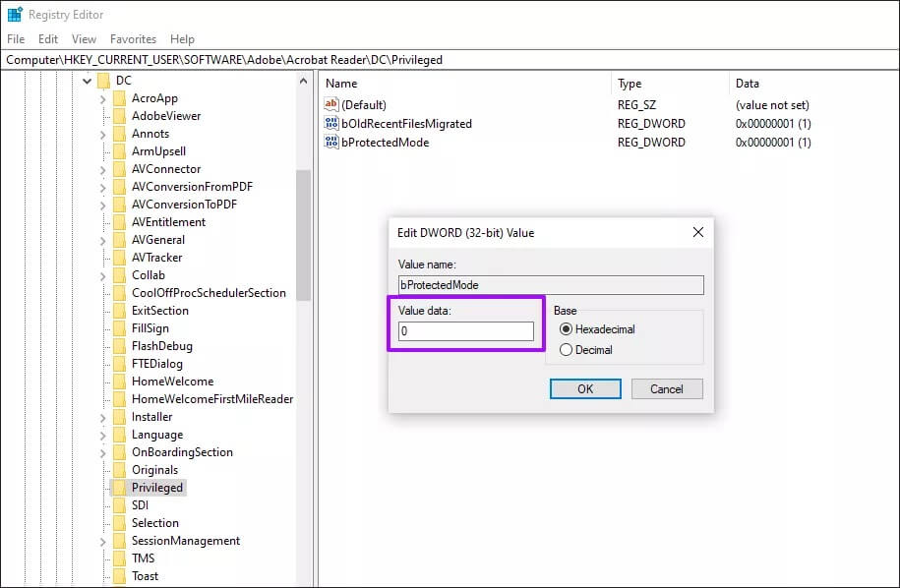
Task: Click the Selection folder icon
Action: tap(119, 523)
